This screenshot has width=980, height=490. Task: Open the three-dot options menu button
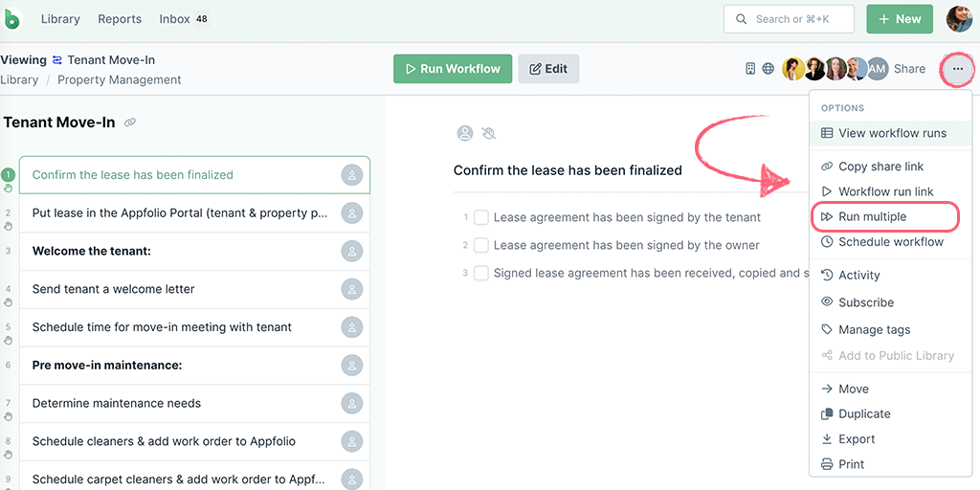(958, 69)
